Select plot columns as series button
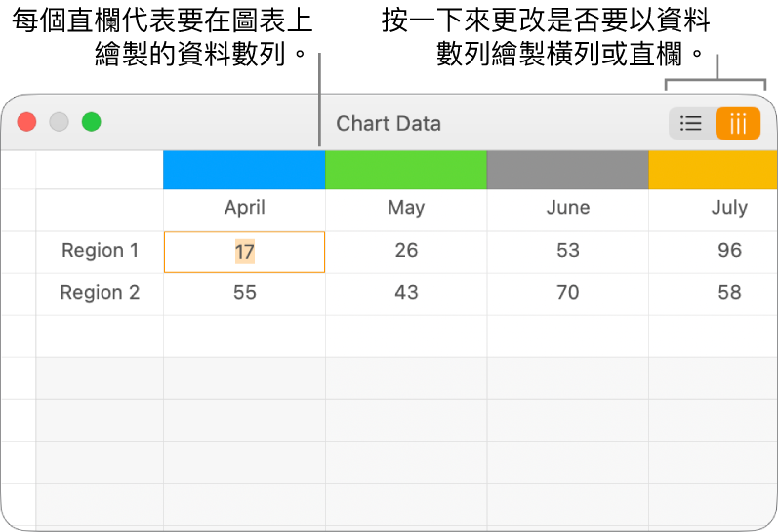 (x=738, y=124)
